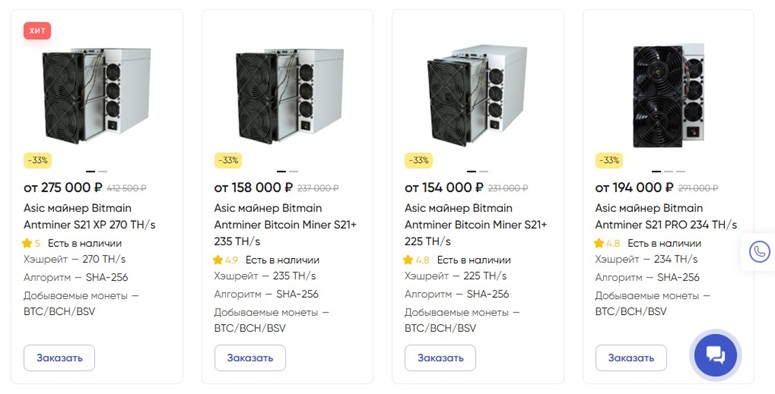
Task: Select second image dot on S21+ 235 card
Action: point(293,172)
